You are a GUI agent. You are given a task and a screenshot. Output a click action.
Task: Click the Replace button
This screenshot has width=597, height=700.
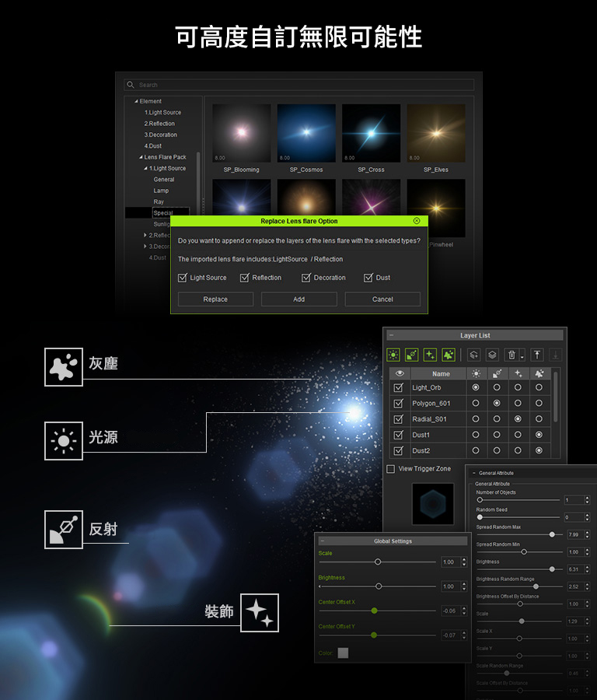(215, 299)
